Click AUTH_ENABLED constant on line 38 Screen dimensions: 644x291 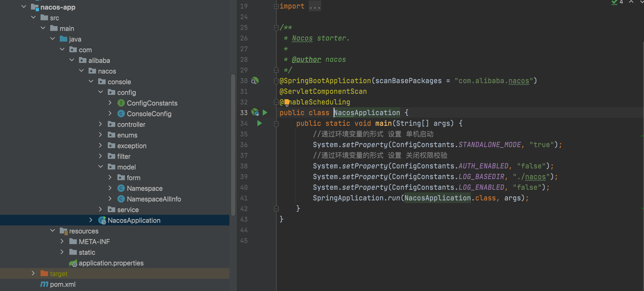click(483, 166)
